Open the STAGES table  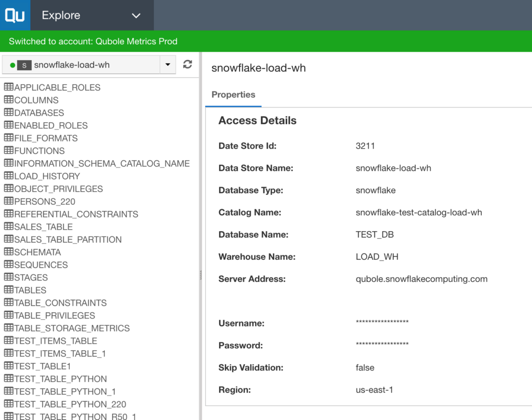point(31,278)
